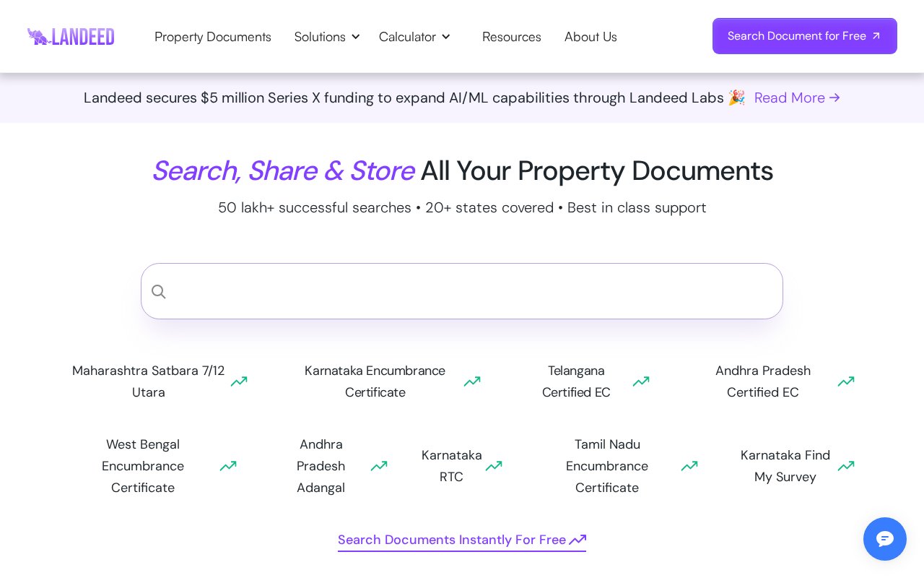Screen dimensions: 924x578
Task: Open Property Documents menu item
Action: pyautogui.click(x=213, y=37)
